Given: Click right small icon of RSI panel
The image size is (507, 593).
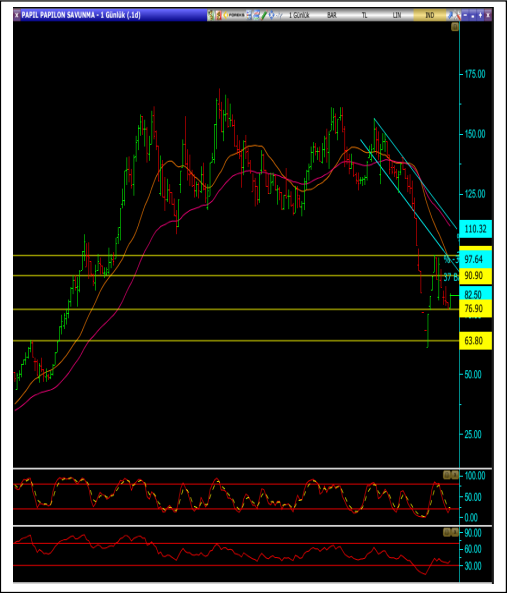Looking at the screenshot, I should point(455,532).
